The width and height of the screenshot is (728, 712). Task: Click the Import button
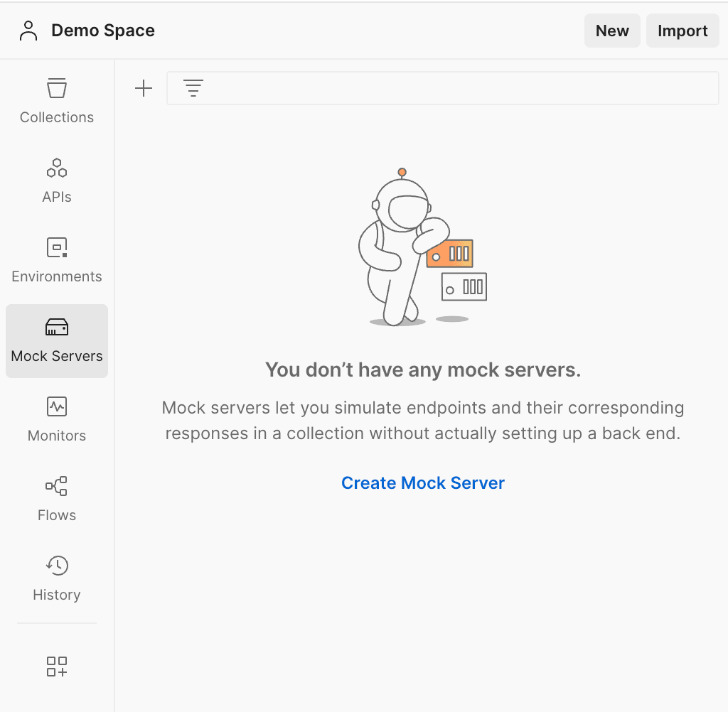tap(682, 31)
